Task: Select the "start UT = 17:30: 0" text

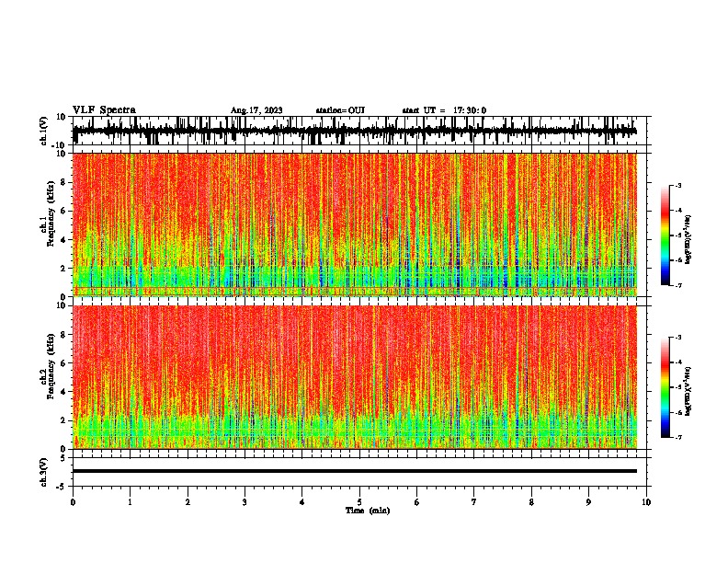Action: click(x=444, y=110)
